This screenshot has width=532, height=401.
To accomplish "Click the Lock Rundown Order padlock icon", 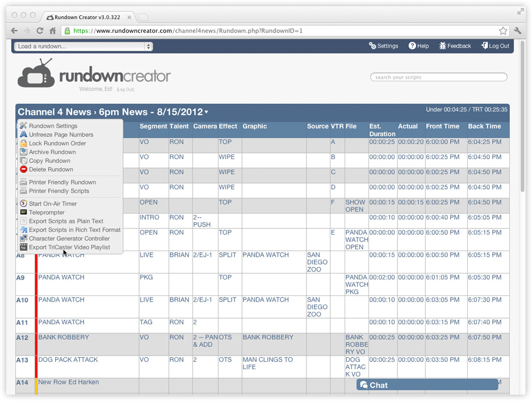I will pyautogui.click(x=23, y=143).
